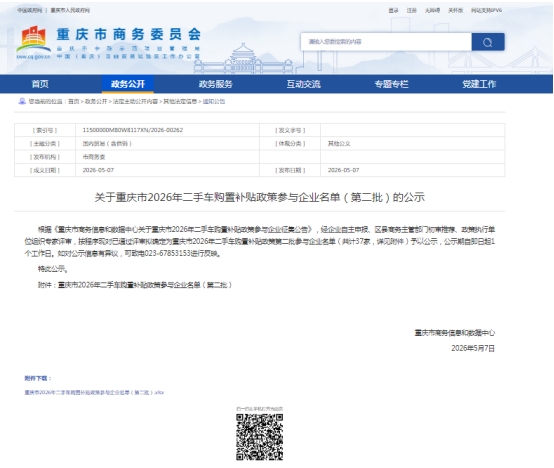Open the 互动交流 navigation tab

(303, 84)
